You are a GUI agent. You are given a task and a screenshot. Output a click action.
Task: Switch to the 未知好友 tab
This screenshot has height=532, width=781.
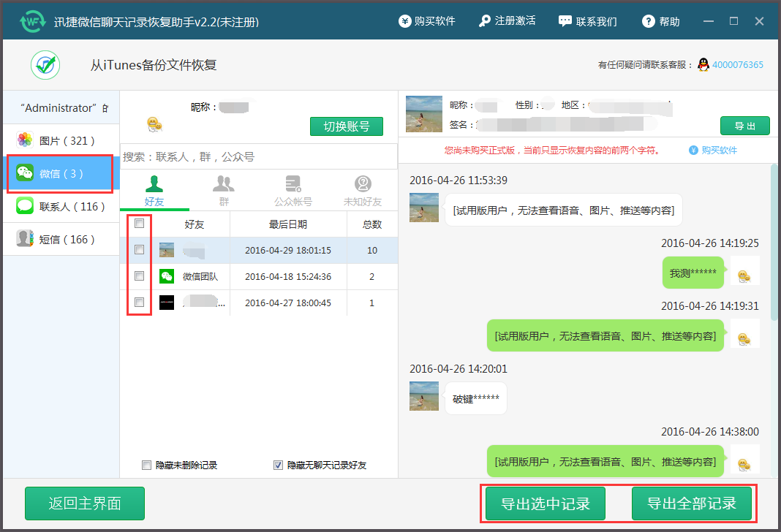click(363, 190)
